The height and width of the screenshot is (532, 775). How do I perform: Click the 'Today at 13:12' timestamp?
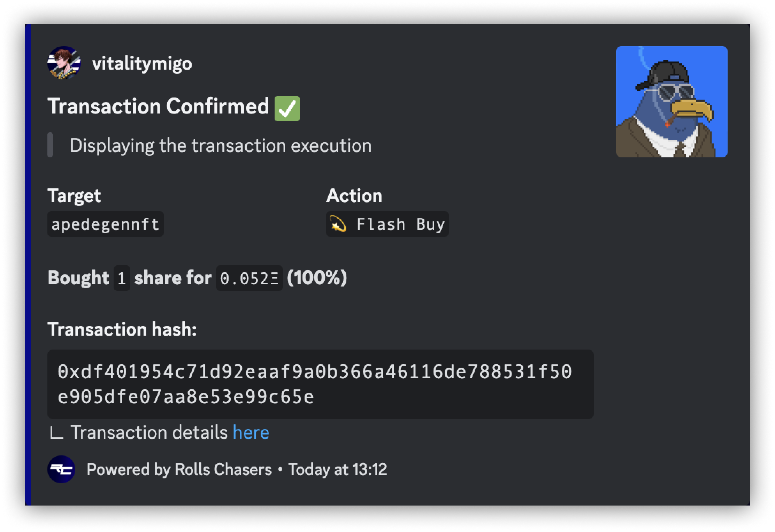[337, 469]
